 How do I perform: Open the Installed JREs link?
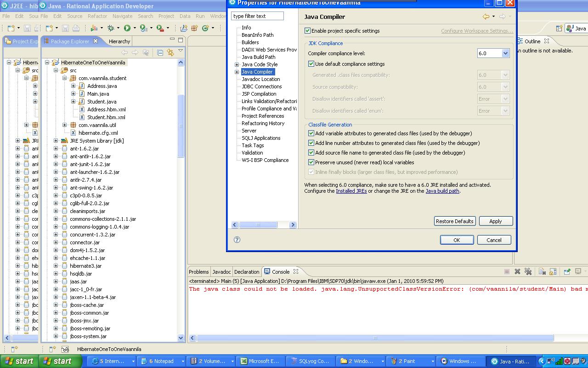click(351, 191)
